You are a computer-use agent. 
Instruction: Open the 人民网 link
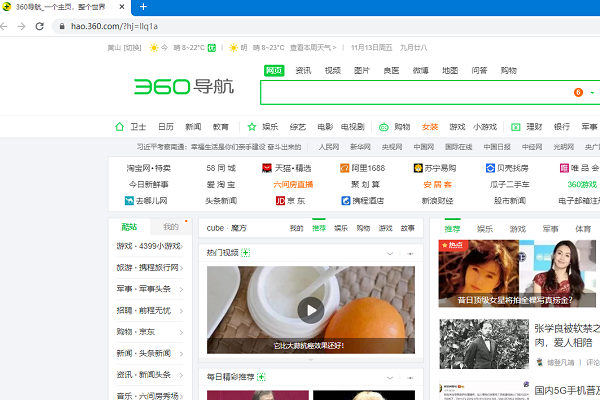[329, 147]
